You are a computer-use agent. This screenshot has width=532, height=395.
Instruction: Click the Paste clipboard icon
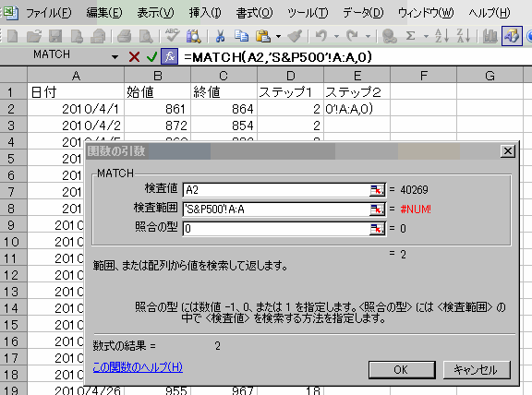[262, 36]
